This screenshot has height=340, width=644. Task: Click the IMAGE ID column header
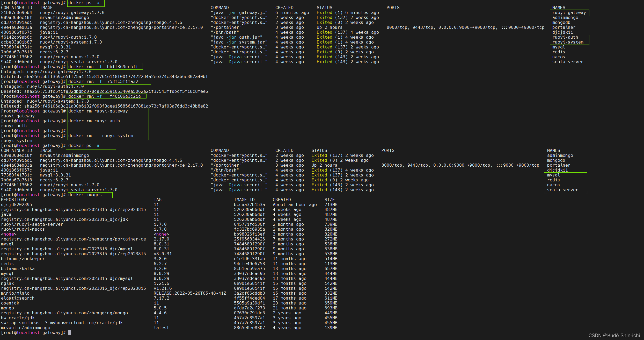244,200
